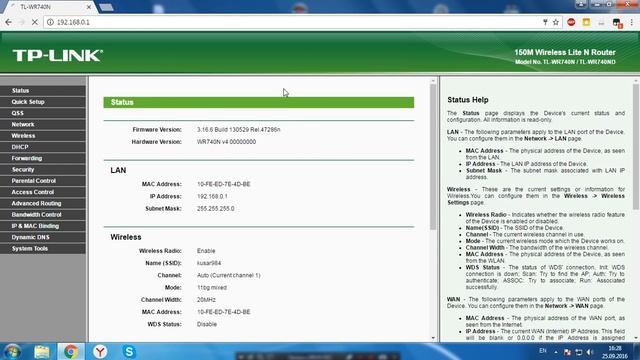640x360 pixels.
Task: Click the down arrow of status pane scrollbar
Action: point(433,338)
